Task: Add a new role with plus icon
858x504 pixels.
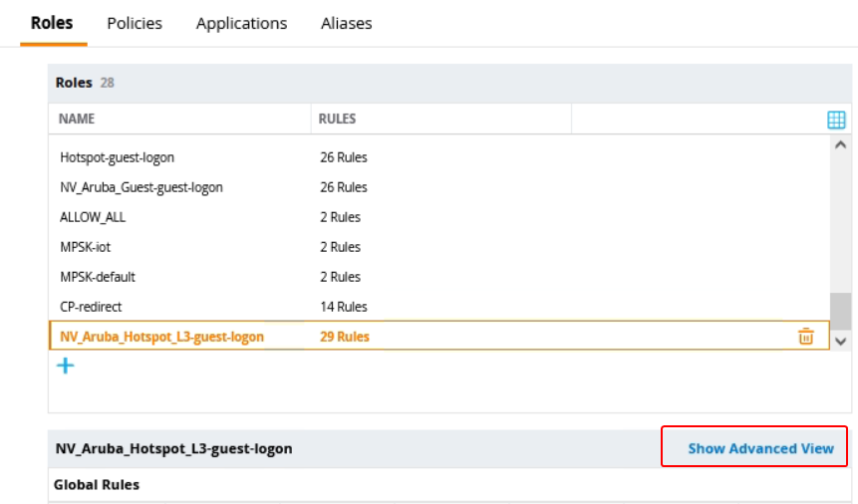Action: pyautogui.click(x=65, y=366)
